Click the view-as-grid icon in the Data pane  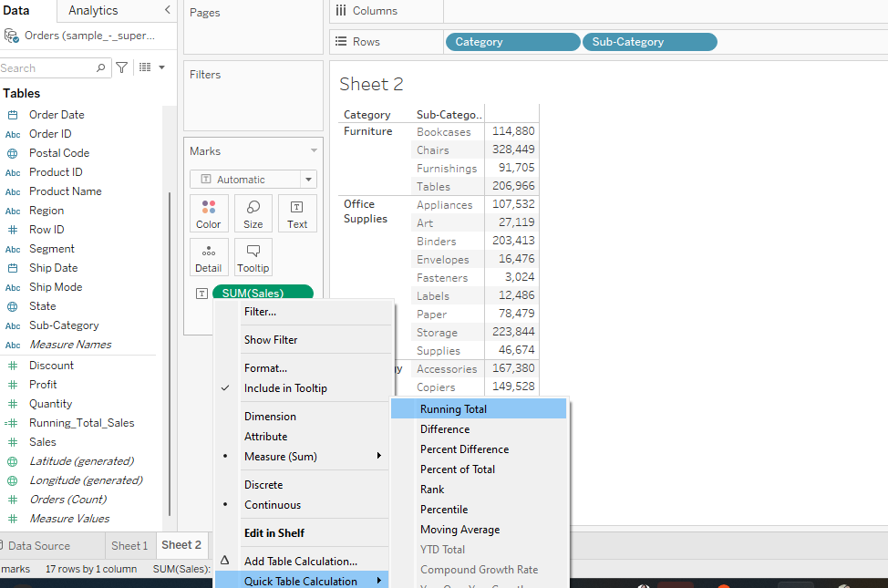click(x=143, y=67)
